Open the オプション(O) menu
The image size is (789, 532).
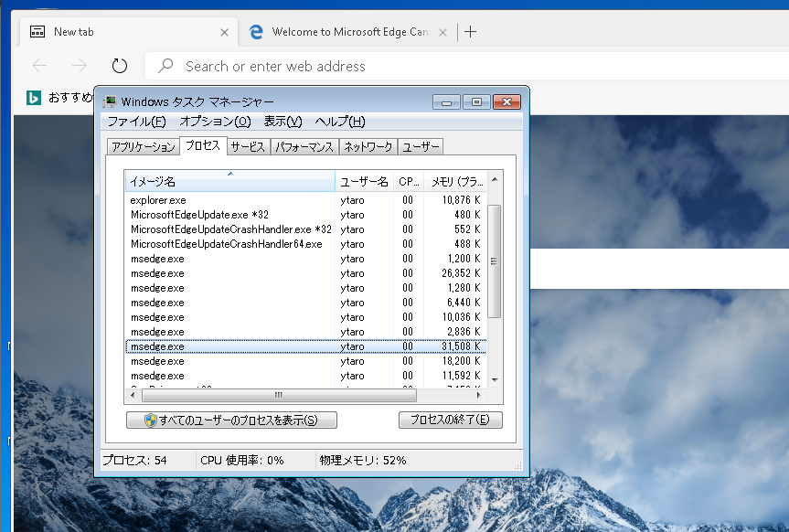tap(216, 122)
